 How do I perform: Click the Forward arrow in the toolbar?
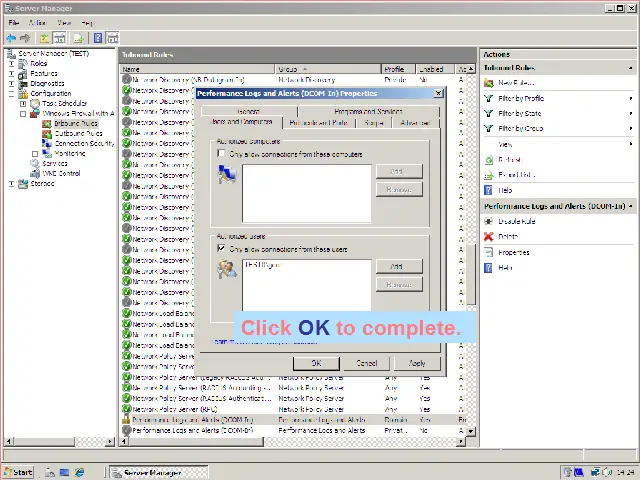click(x=25, y=38)
